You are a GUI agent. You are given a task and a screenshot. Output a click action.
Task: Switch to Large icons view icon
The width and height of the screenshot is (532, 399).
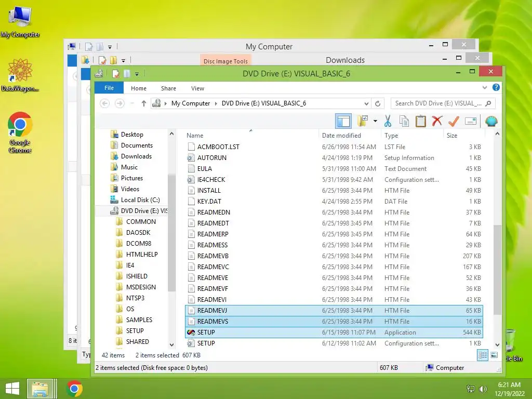495,355
